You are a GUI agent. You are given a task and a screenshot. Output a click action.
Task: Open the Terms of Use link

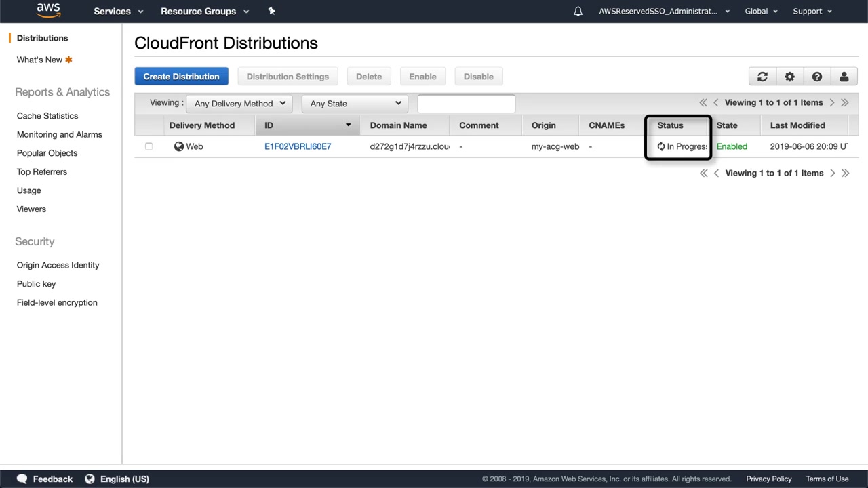(827, 479)
